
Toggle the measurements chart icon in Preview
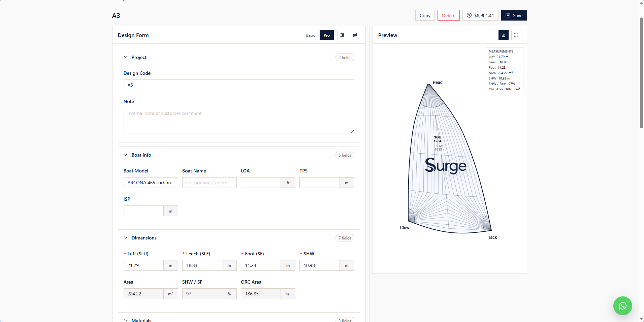[504, 35]
